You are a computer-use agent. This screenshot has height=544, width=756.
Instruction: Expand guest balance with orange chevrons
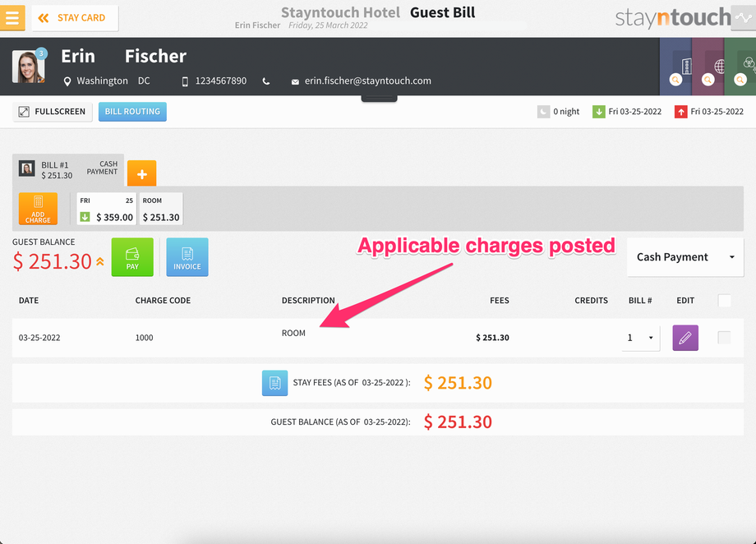click(x=99, y=262)
